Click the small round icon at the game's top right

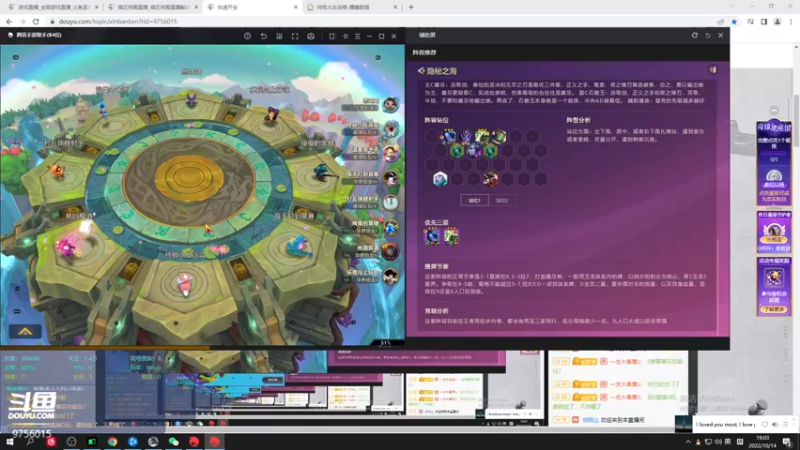378,57
